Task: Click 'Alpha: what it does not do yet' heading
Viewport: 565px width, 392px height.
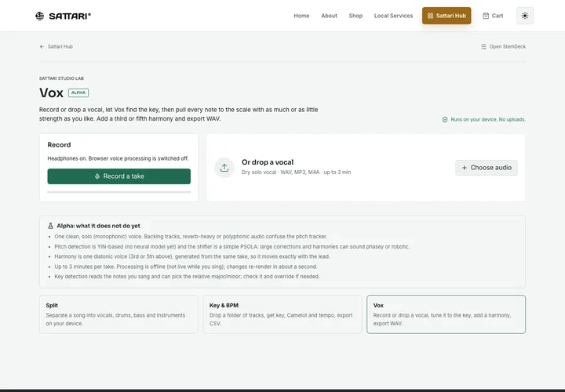Action: tap(98, 226)
